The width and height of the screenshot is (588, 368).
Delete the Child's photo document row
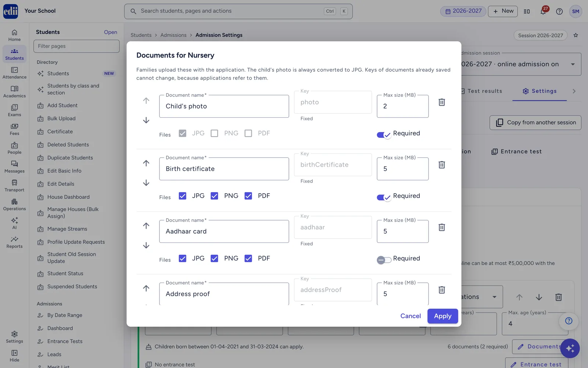point(442,102)
